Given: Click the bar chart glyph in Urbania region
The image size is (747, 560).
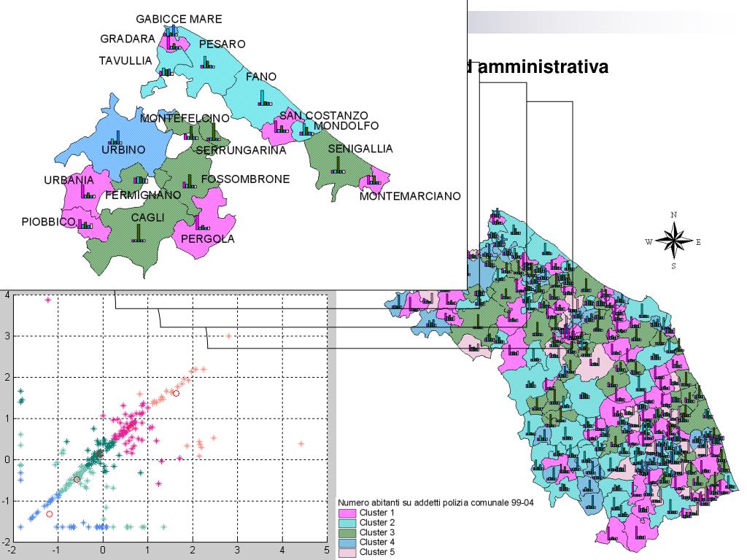Looking at the screenshot, I should 88,192.
